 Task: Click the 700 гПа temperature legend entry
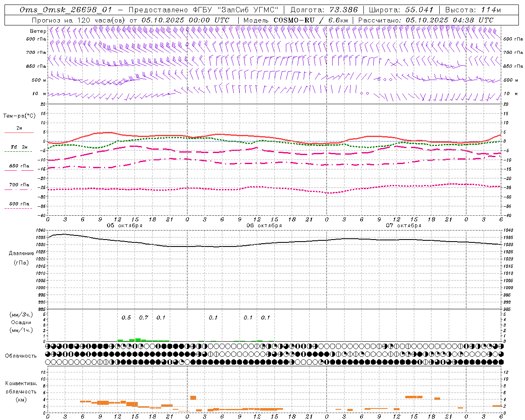click(19, 185)
